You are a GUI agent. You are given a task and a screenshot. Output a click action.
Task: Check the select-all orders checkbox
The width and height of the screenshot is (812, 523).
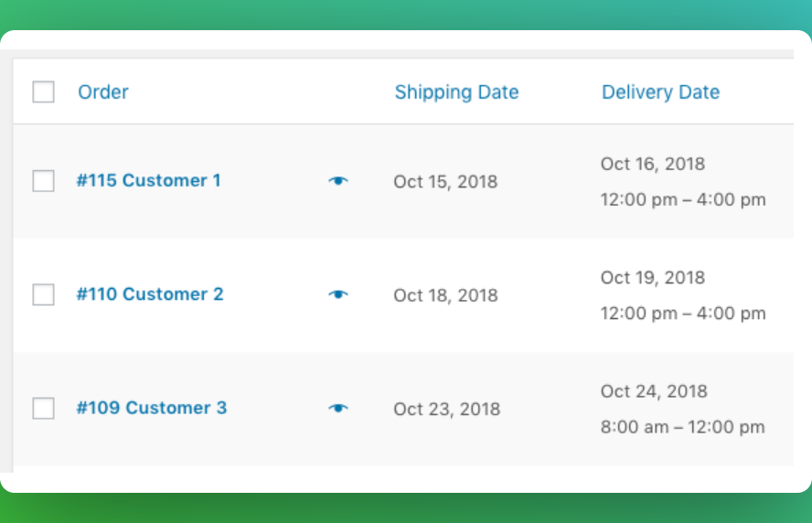click(44, 91)
